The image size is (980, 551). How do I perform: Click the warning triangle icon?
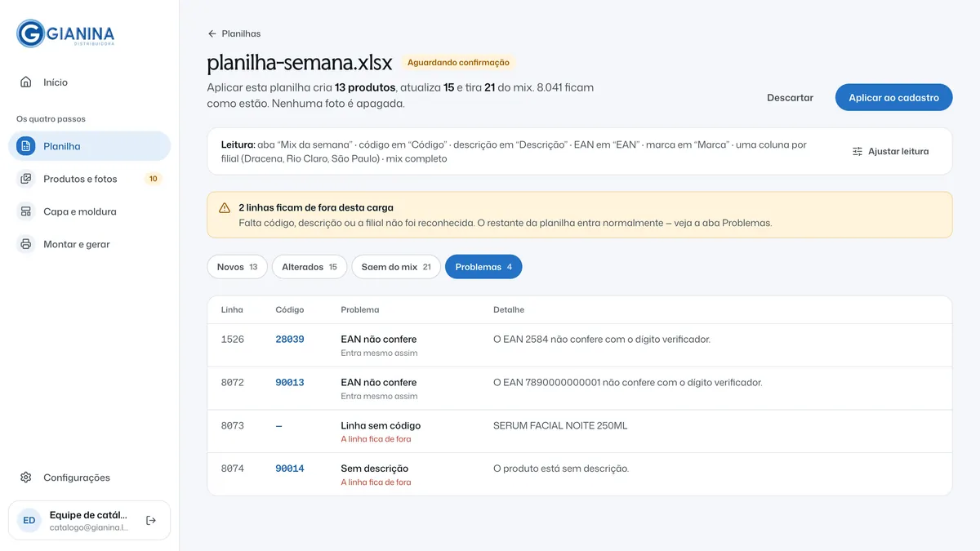[225, 208]
